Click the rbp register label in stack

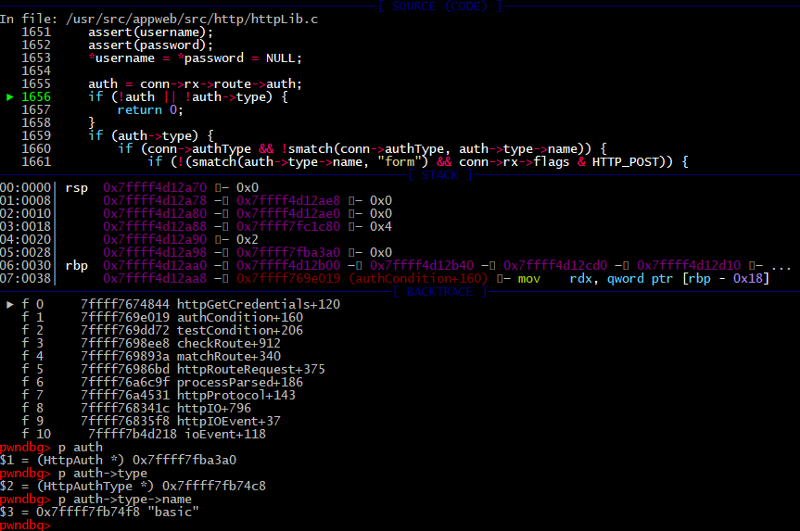click(x=77, y=266)
